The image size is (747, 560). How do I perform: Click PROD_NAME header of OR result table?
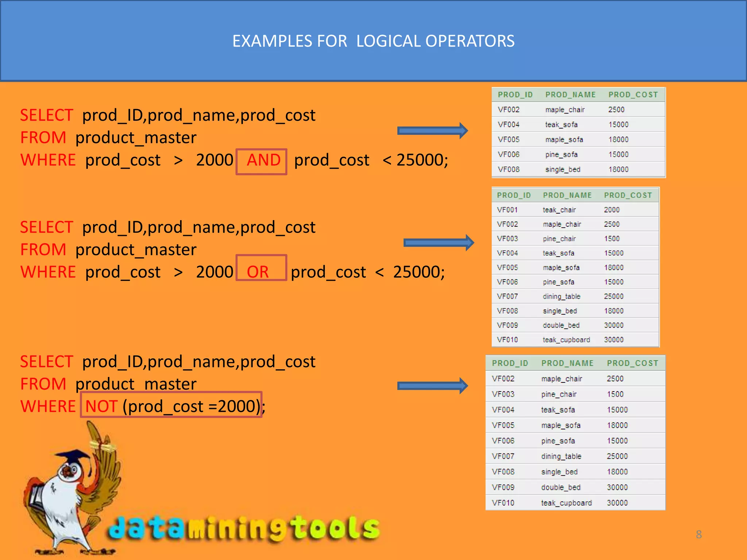coord(567,195)
